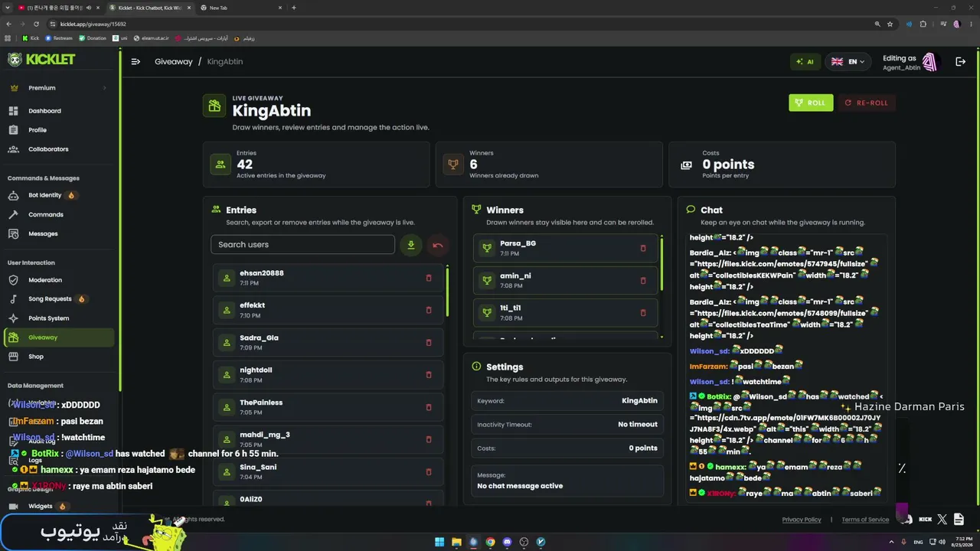Click the Song Requests music note icon
980x551 pixels.
[x=14, y=299]
